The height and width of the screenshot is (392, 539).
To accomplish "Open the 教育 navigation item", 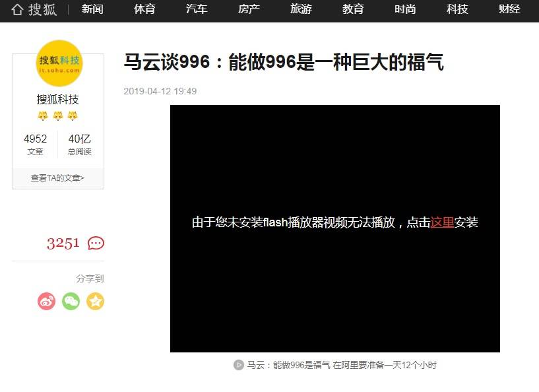I will tap(353, 9).
